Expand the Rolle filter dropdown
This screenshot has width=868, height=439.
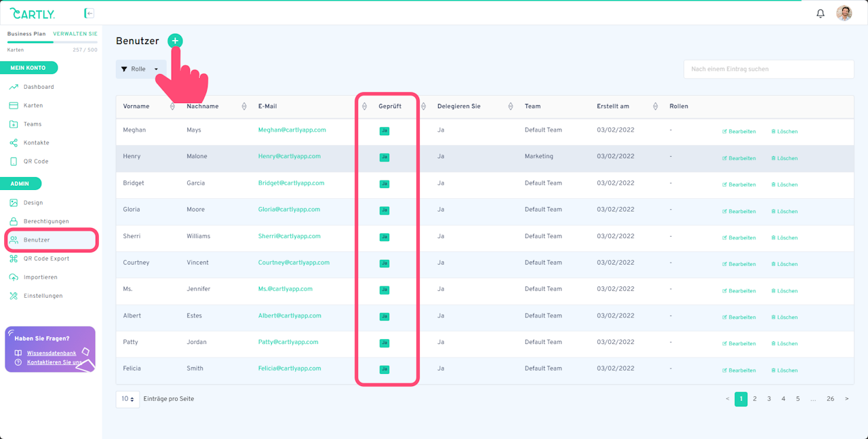click(x=140, y=69)
